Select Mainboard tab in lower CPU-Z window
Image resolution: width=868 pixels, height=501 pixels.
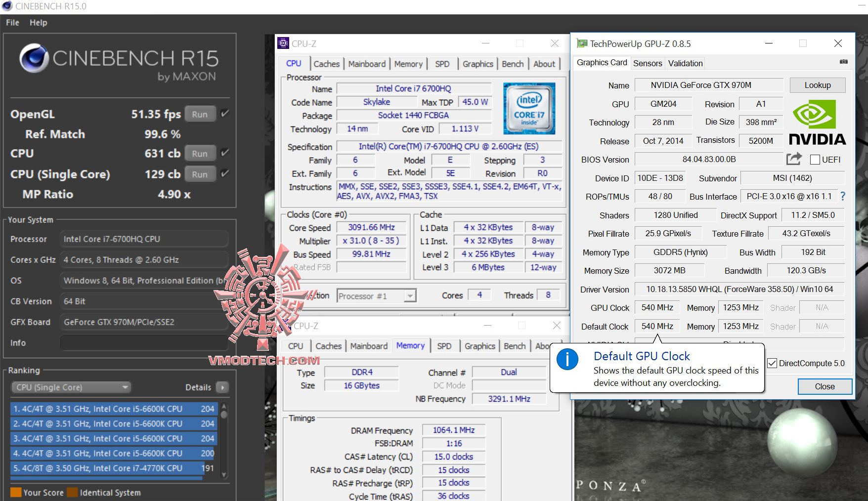coord(369,346)
